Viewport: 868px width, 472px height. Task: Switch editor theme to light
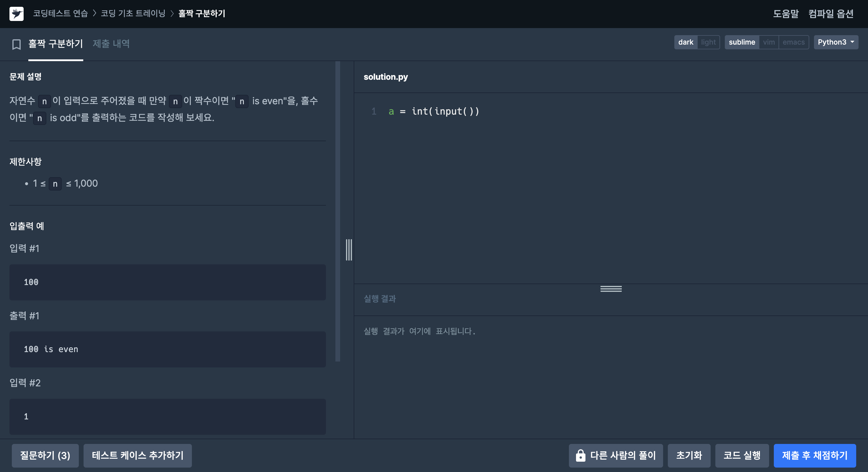tap(708, 42)
